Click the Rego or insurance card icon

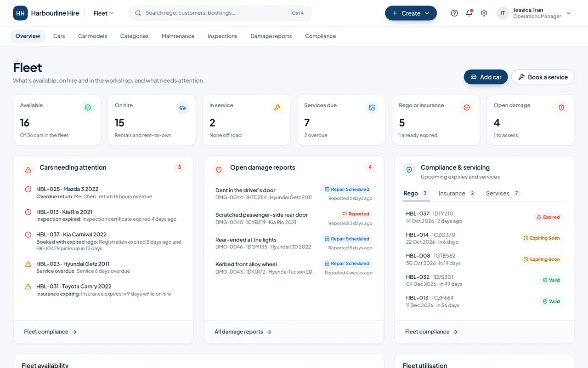pyautogui.click(x=467, y=108)
